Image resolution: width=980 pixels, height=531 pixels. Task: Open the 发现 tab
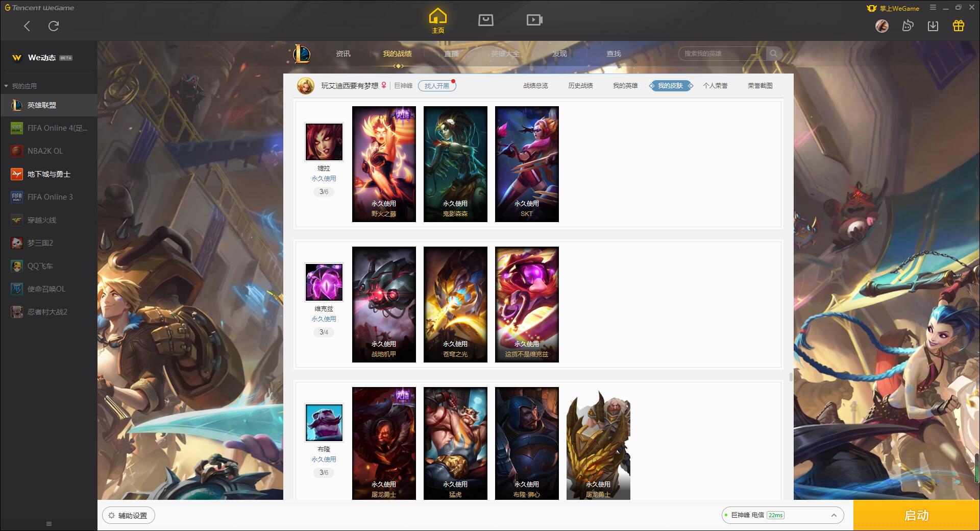[559, 54]
